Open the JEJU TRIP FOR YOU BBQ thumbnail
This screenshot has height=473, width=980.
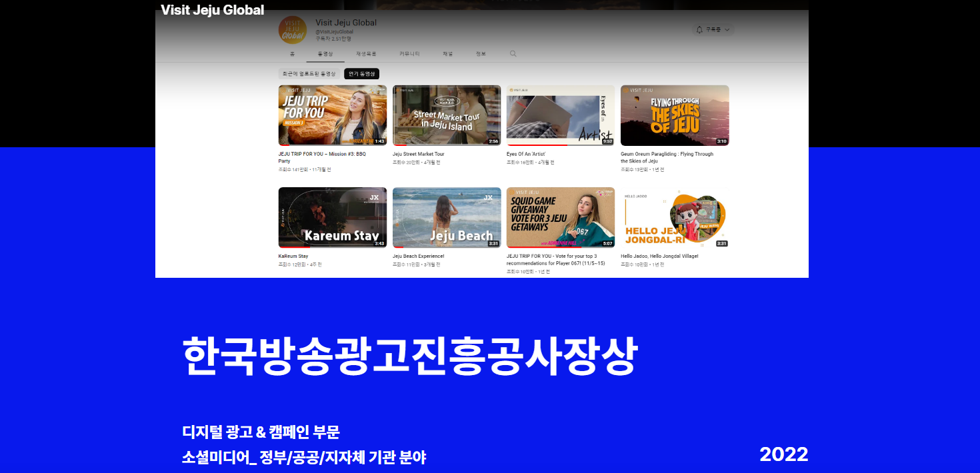coord(332,115)
